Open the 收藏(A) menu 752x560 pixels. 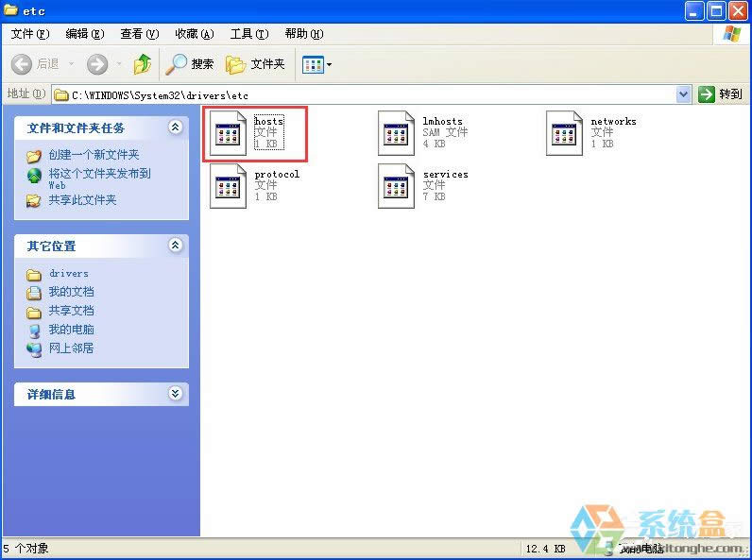tap(194, 34)
